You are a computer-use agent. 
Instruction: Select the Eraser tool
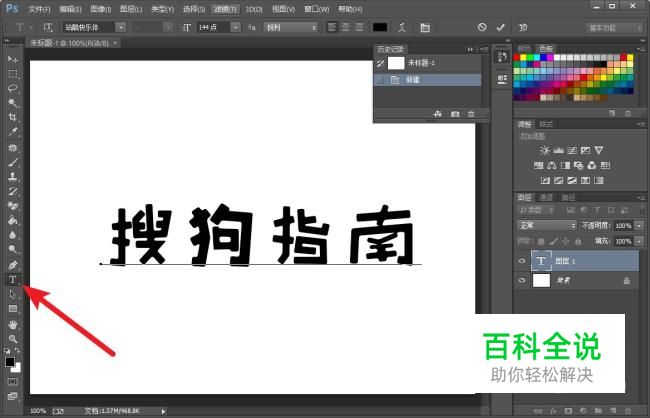(x=12, y=206)
